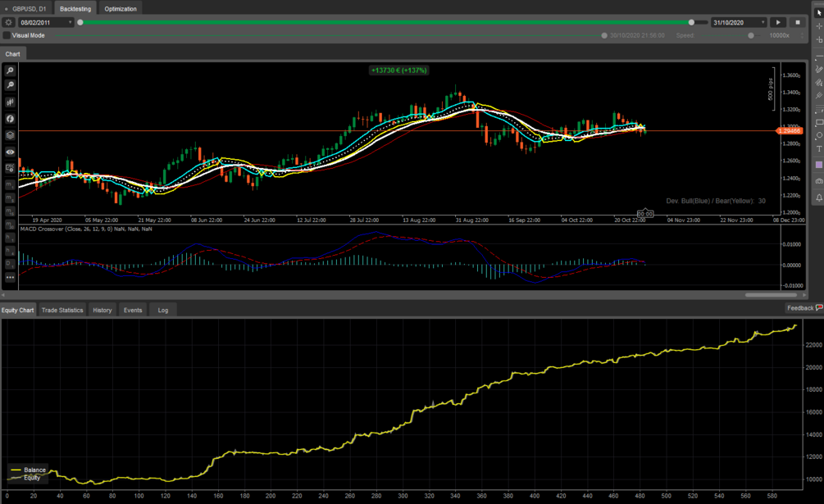This screenshot has height=504, width=824.
Task: Switch chart to m15 timeframe
Action: coord(10,211)
